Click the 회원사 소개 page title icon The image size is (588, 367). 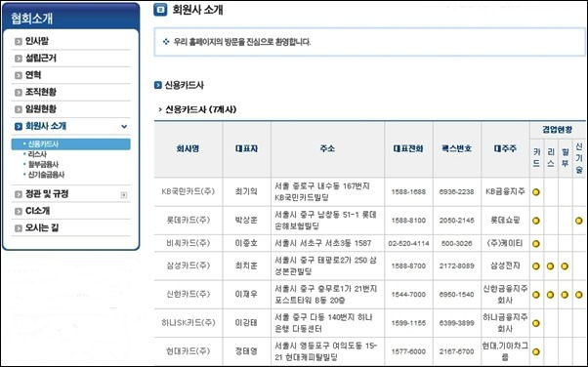pos(160,10)
